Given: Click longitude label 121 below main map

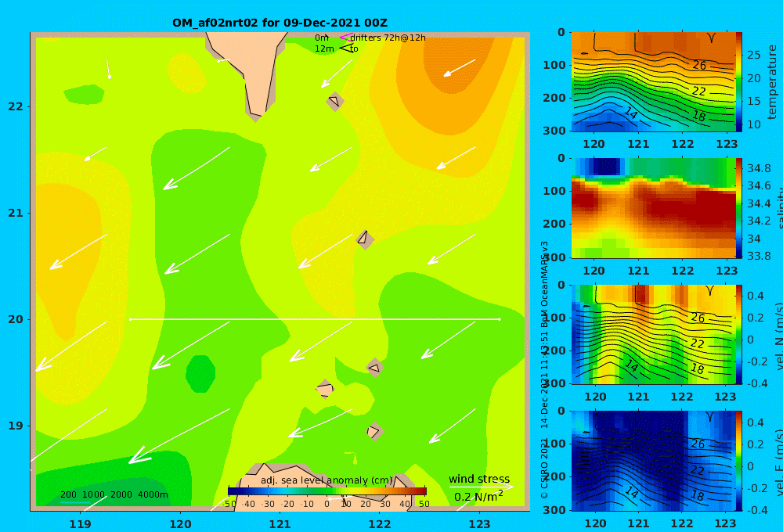Looking at the screenshot, I should pyautogui.click(x=280, y=524).
